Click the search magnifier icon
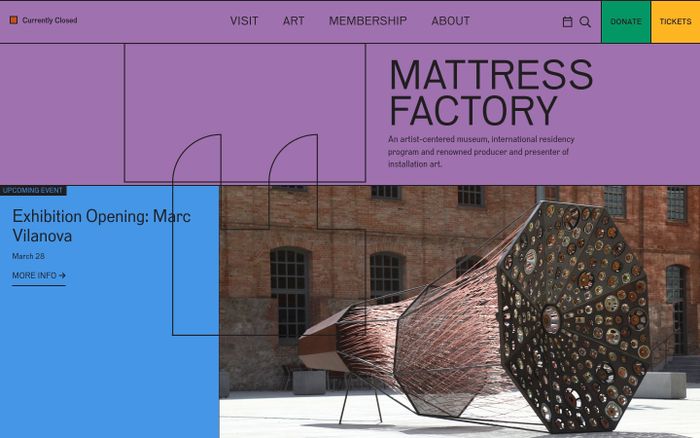Screen dimensions: 700x438 pyautogui.click(x=585, y=21)
